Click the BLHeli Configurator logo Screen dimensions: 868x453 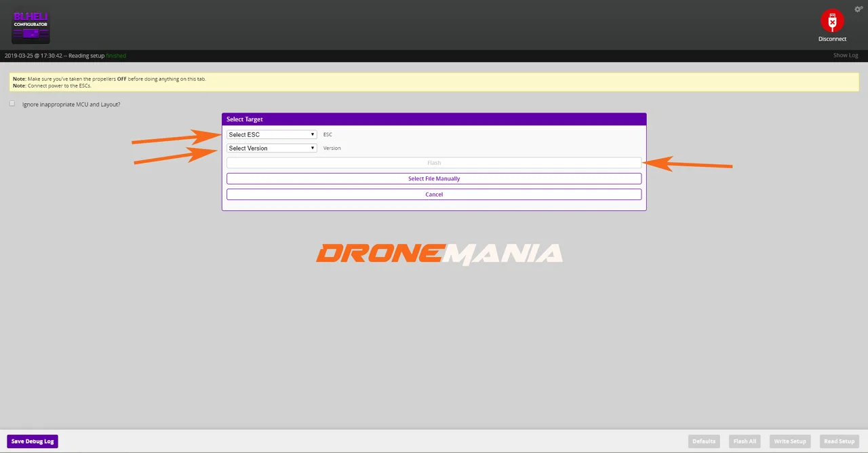[31, 27]
